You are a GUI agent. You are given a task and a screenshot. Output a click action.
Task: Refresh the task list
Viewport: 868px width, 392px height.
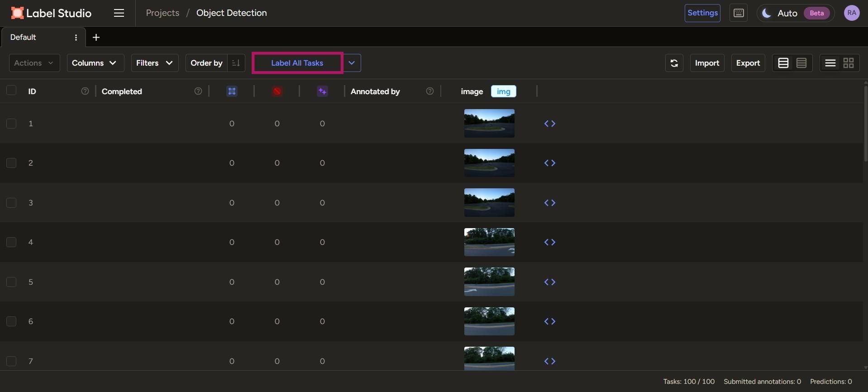674,63
